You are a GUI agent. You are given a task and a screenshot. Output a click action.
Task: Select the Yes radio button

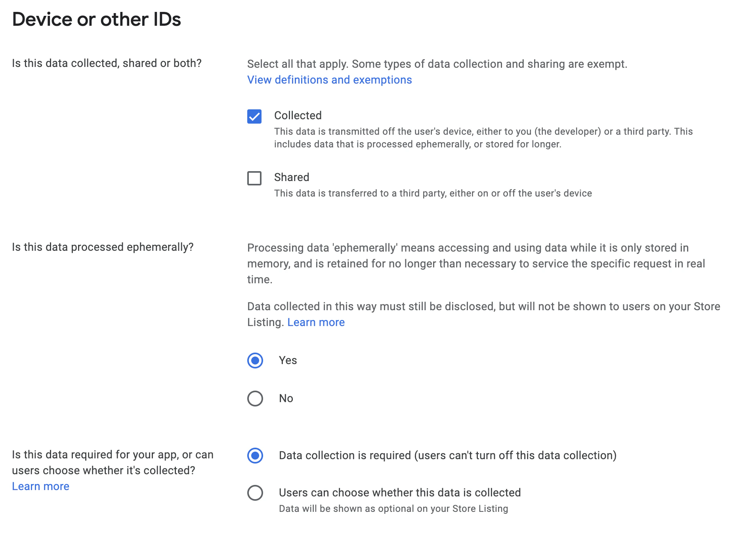(x=255, y=361)
